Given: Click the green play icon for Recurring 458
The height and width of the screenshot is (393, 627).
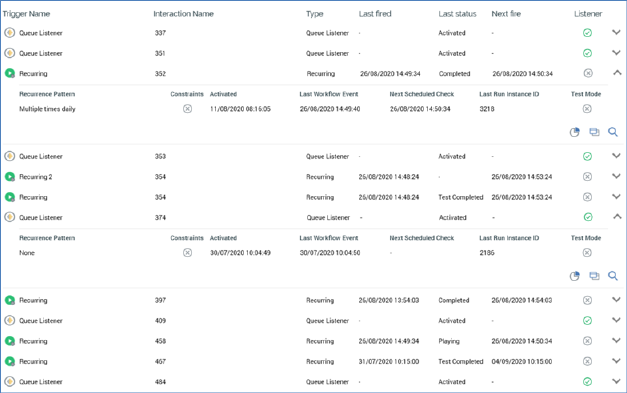Looking at the screenshot, I should click(10, 341).
